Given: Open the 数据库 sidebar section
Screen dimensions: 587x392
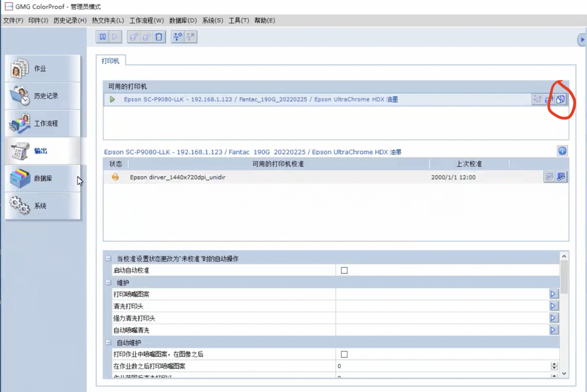Looking at the screenshot, I should (x=42, y=178).
